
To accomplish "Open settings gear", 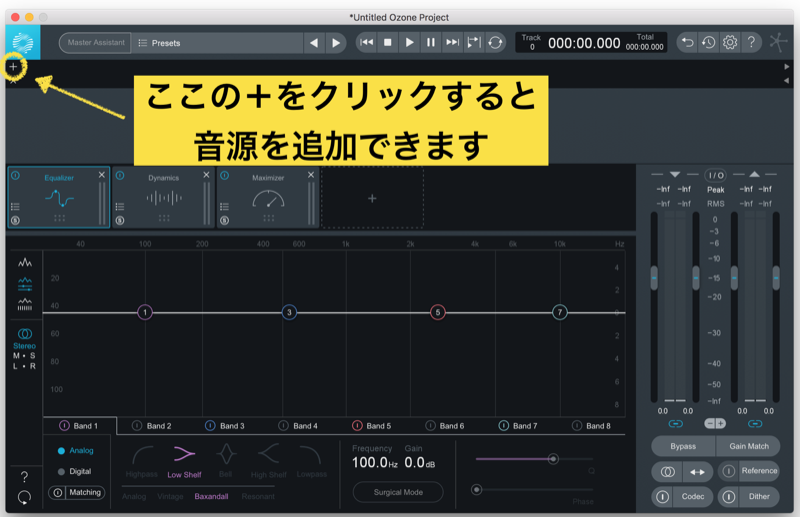I will pyautogui.click(x=730, y=42).
